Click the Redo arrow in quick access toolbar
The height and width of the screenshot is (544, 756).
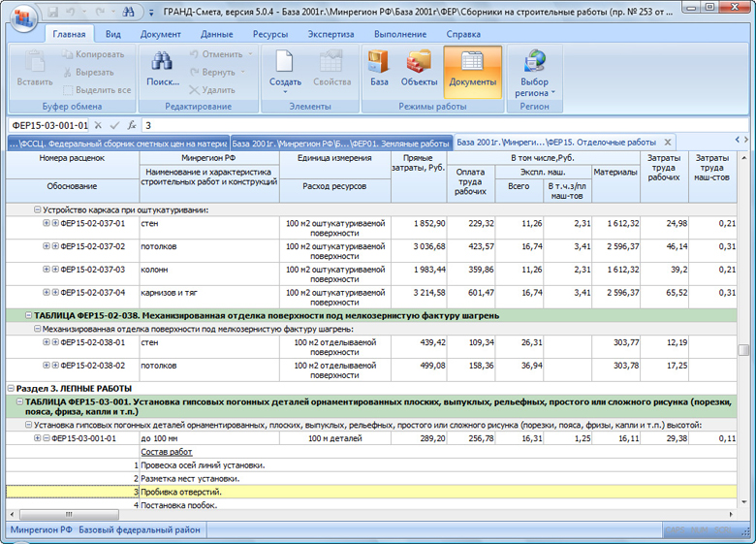click(x=100, y=12)
